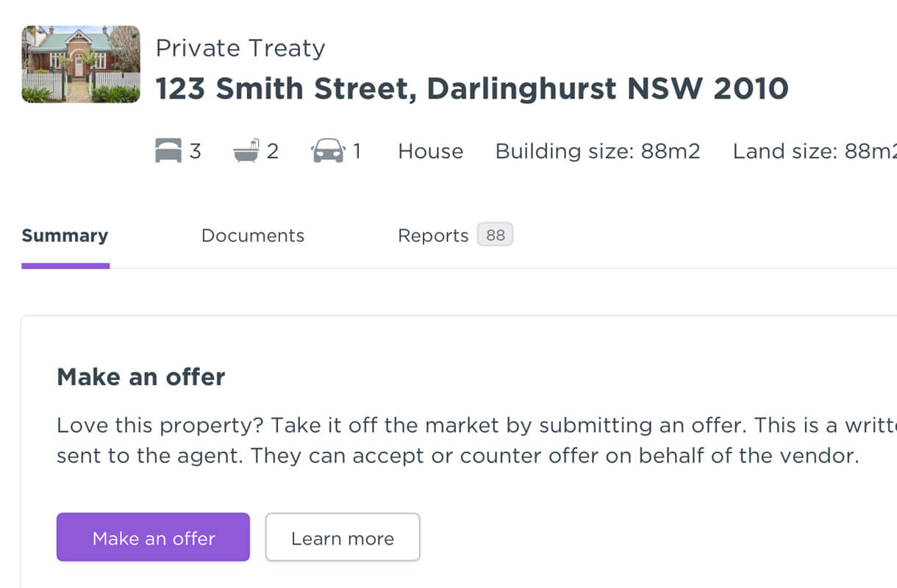897x588 pixels.
Task: Click the bold Make an offer heading
Action: 141,377
